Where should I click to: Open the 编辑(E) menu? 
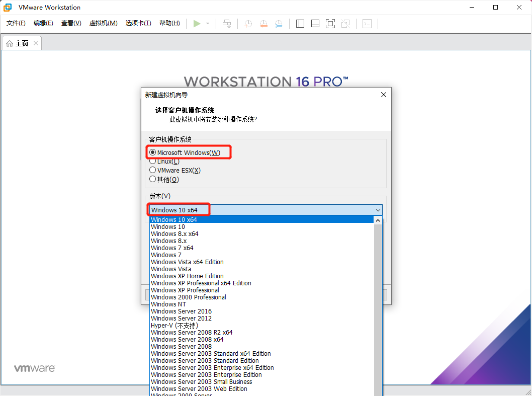click(x=43, y=23)
